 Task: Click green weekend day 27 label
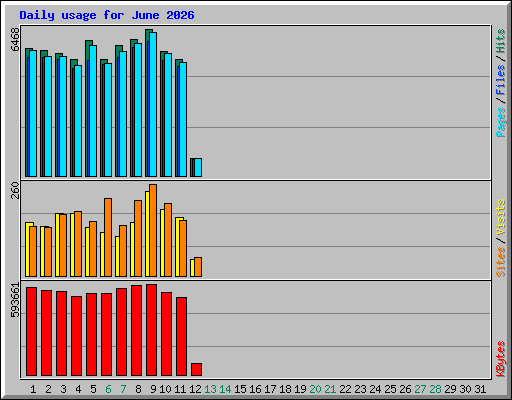(x=420, y=389)
